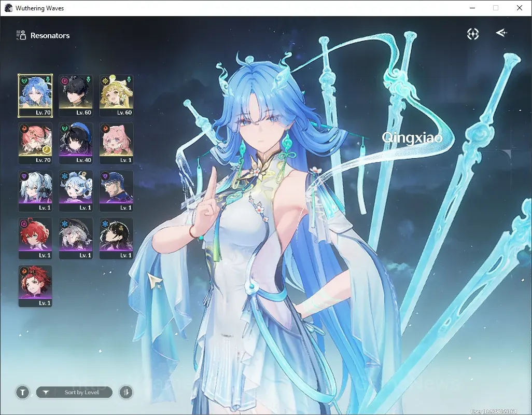Screen dimensions: 532x415
Task: Click the Qingxiao character name
Action: (x=412, y=138)
